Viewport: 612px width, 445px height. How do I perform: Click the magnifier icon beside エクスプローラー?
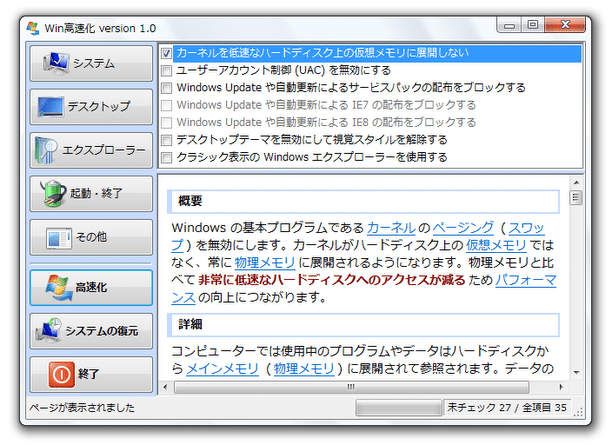point(46,150)
